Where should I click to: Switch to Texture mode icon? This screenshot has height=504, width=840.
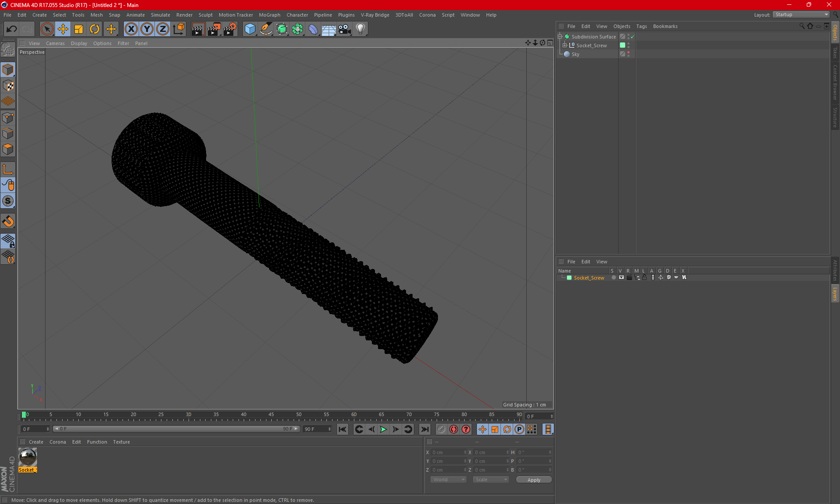[8, 86]
